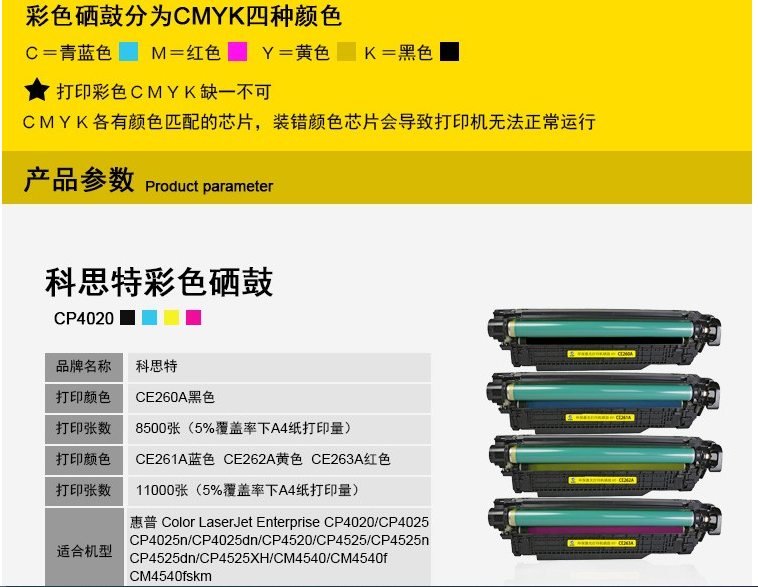Click the title 科思特彩色硒鼓
Image resolution: width=758 pixels, height=587 pixels.
coord(159,282)
